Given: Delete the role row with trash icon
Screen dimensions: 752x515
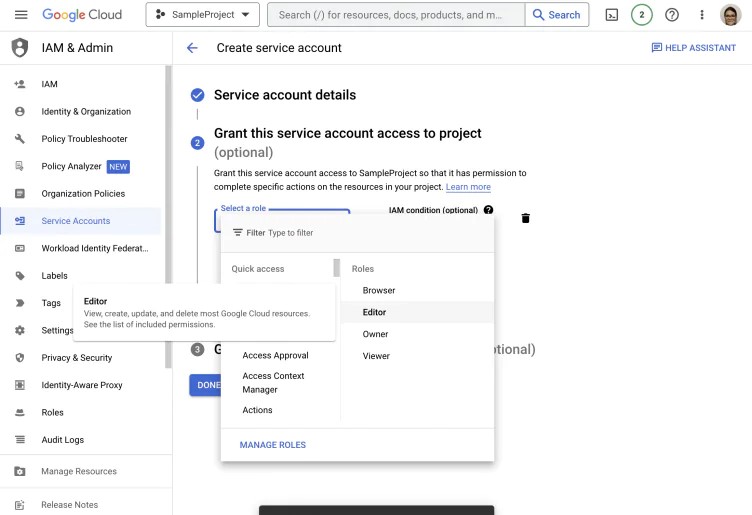Looking at the screenshot, I should (526, 218).
